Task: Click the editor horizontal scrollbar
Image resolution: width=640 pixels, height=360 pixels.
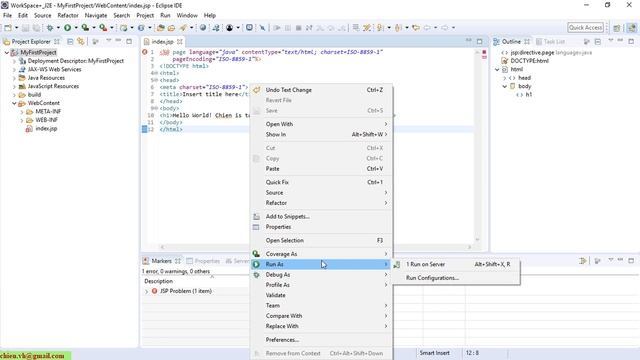Action: click(x=315, y=247)
